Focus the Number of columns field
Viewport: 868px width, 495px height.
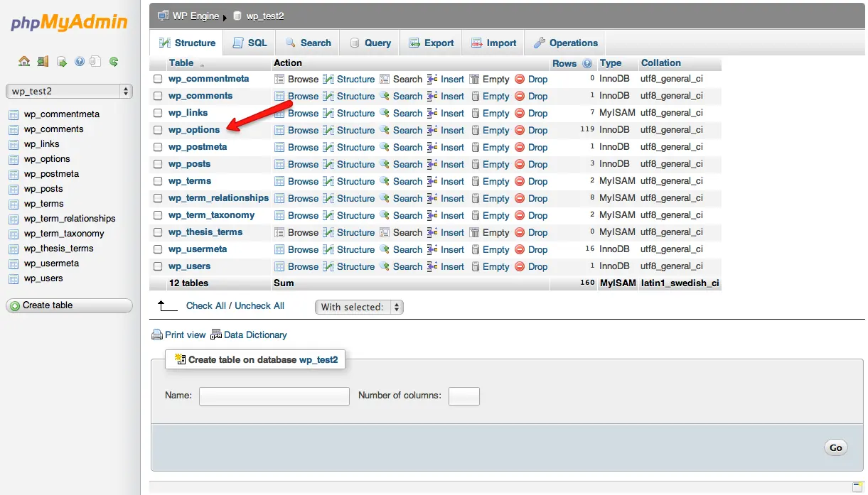click(464, 396)
